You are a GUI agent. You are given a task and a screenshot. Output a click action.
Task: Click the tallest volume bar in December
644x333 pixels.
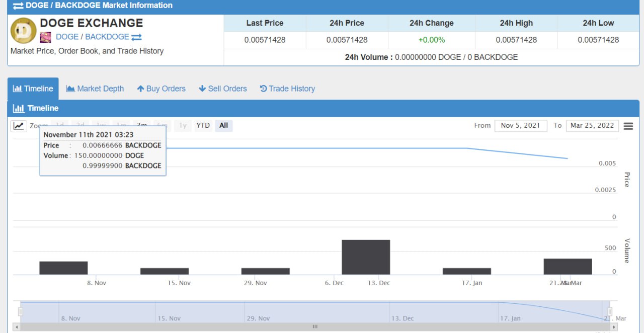tap(366, 257)
